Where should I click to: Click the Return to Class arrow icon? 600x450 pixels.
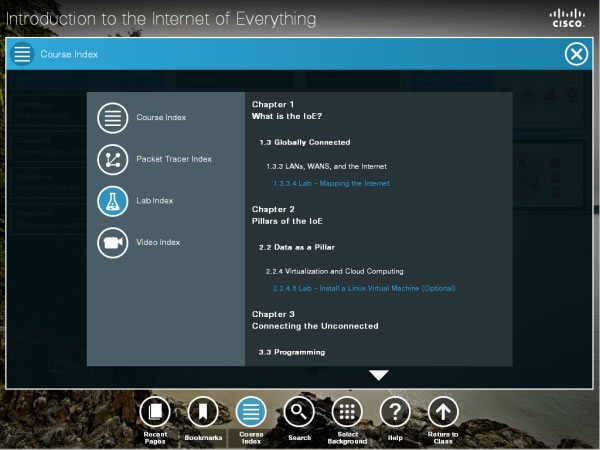click(x=443, y=411)
